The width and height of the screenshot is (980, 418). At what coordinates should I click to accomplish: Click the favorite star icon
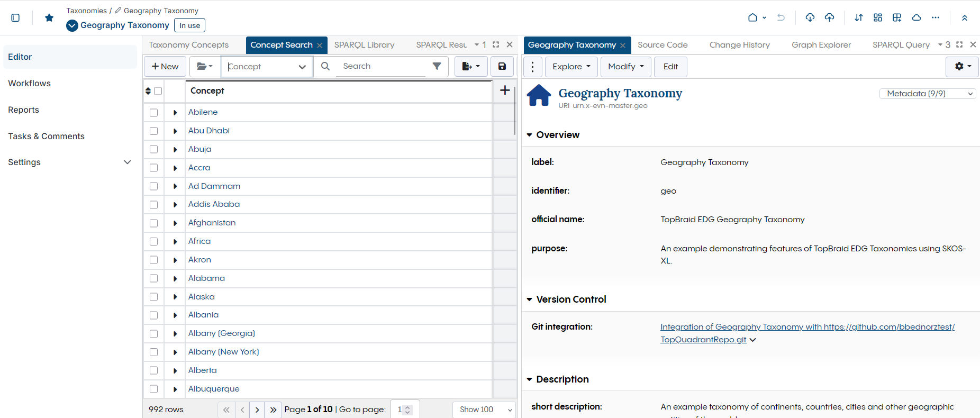pyautogui.click(x=49, y=17)
